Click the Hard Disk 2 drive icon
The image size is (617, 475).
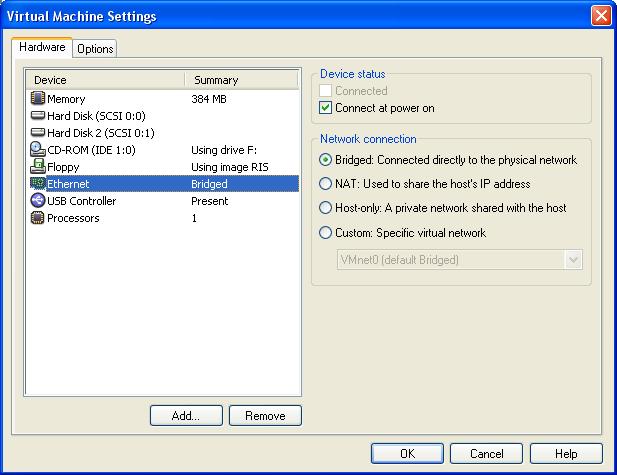(38, 133)
